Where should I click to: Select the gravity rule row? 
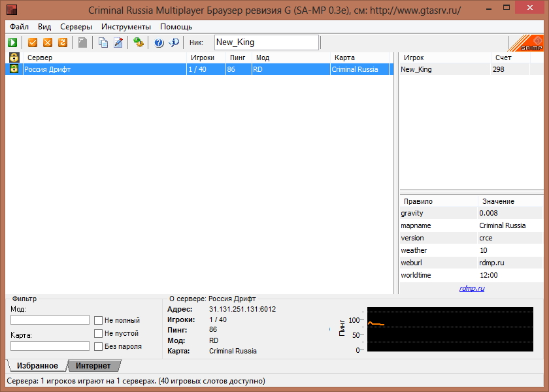471,213
